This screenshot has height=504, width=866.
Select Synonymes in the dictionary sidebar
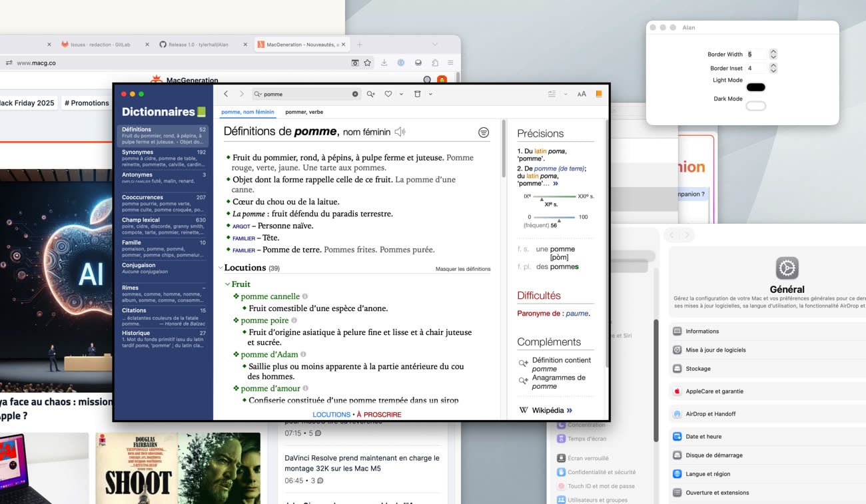(x=138, y=152)
